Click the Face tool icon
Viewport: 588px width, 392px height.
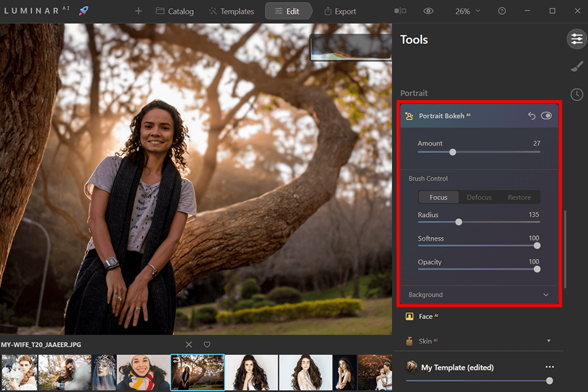(410, 317)
